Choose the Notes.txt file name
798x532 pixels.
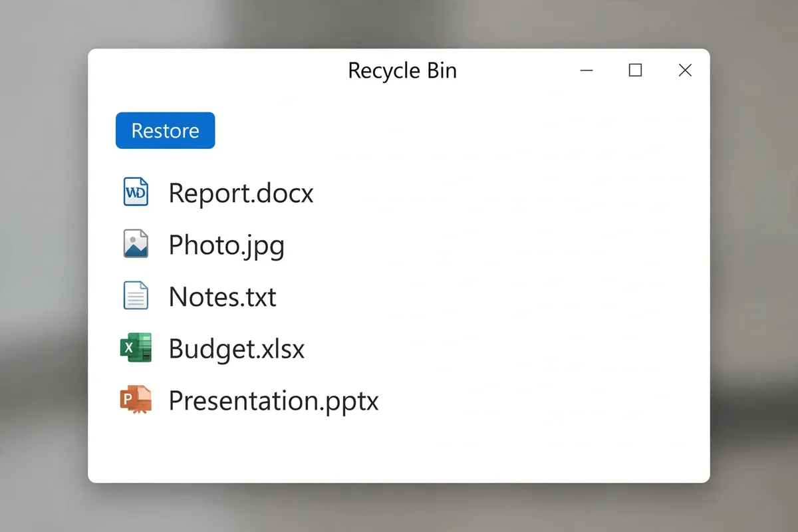pos(222,297)
